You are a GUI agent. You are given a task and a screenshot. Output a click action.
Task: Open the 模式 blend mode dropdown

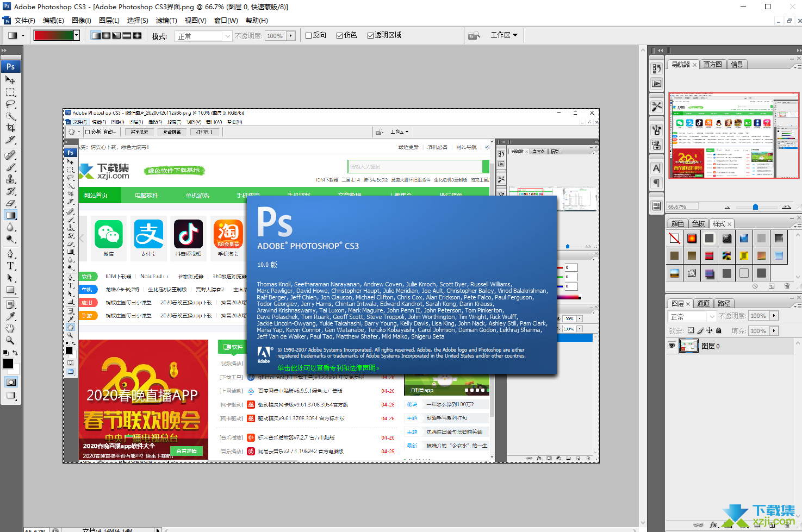(204, 36)
